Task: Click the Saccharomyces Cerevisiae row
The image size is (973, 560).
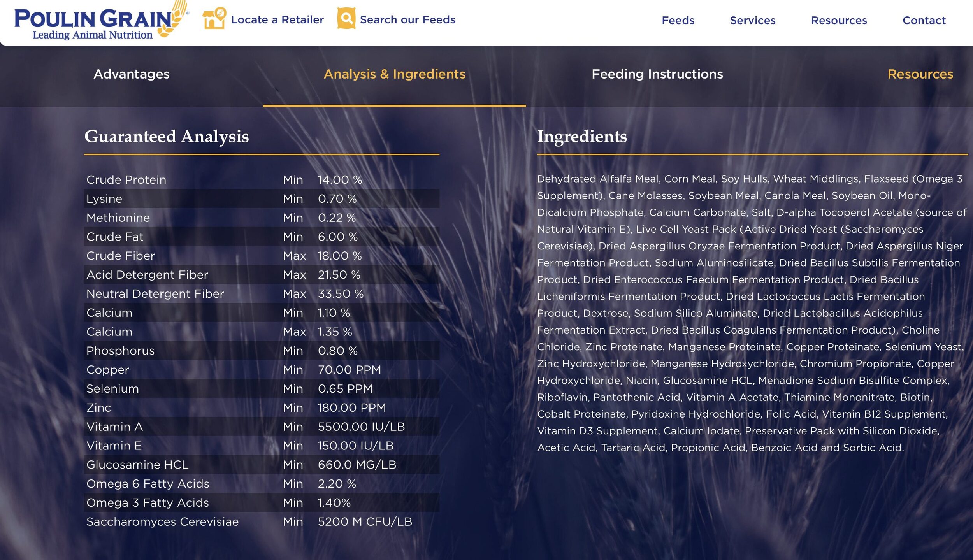Action: point(262,522)
